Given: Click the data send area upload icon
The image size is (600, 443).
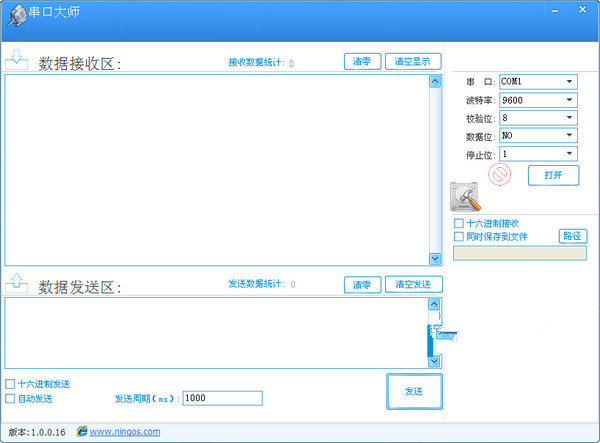Looking at the screenshot, I should pos(17,284).
